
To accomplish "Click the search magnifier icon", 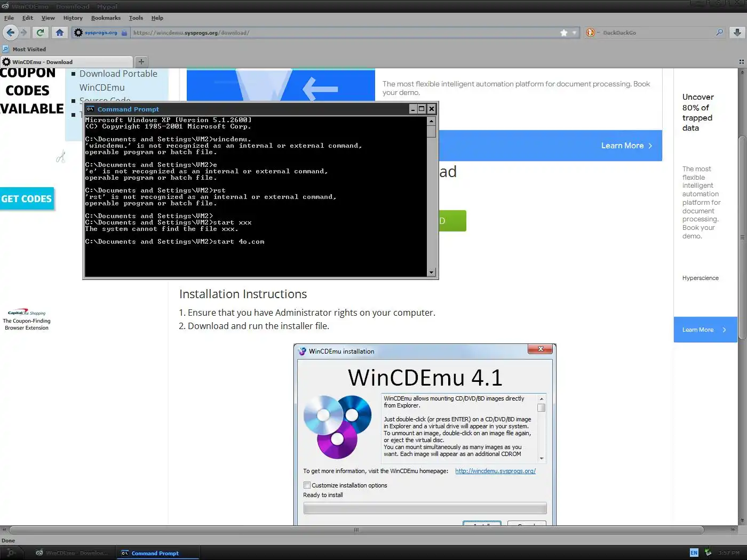I will click(x=719, y=33).
